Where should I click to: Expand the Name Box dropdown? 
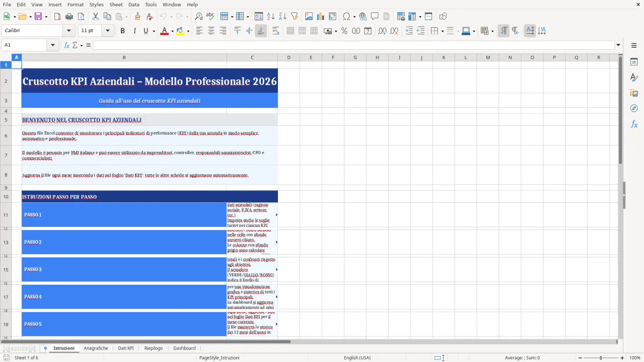point(53,45)
